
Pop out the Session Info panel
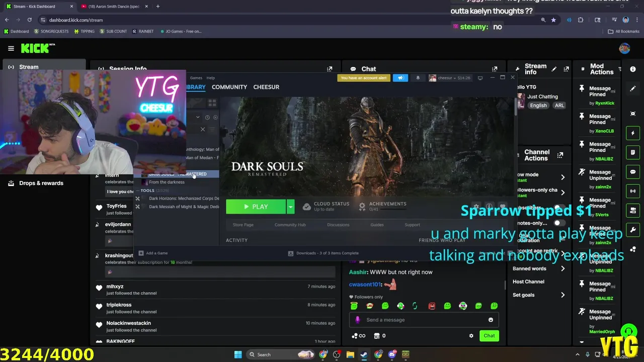(330, 69)
